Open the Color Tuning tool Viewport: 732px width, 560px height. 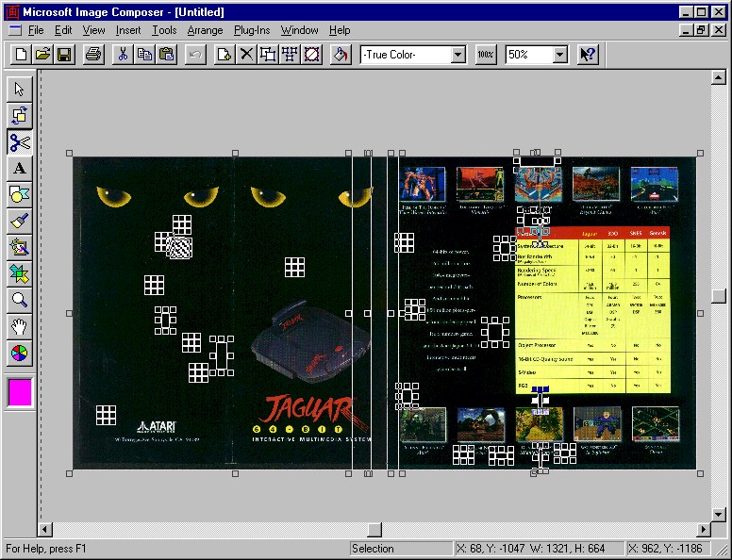19,354
